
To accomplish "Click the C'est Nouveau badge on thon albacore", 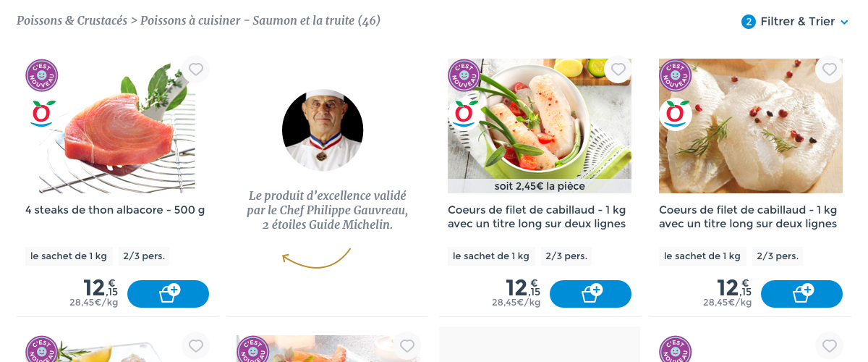I will pos(42,75).
